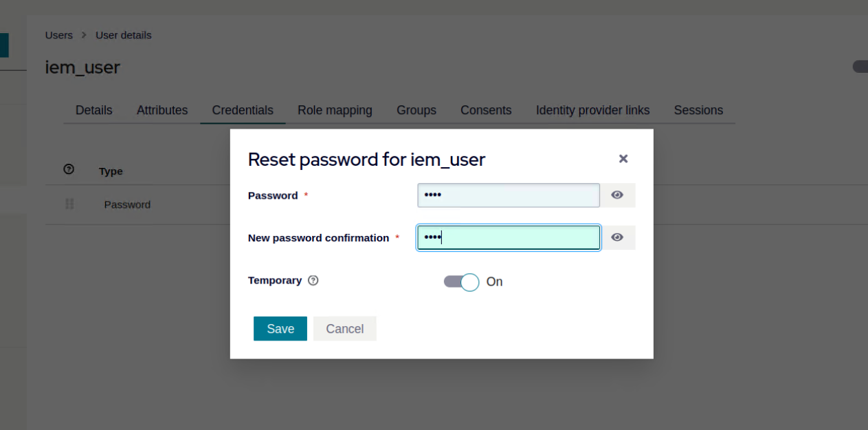Grab the Password row drag handle
Viewport: 868px width, 430px height.
[69, 204]
